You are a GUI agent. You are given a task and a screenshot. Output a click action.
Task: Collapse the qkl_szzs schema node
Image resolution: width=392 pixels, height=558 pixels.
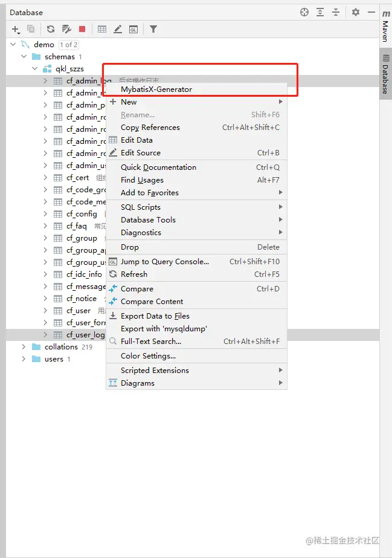tap(34, 69)
